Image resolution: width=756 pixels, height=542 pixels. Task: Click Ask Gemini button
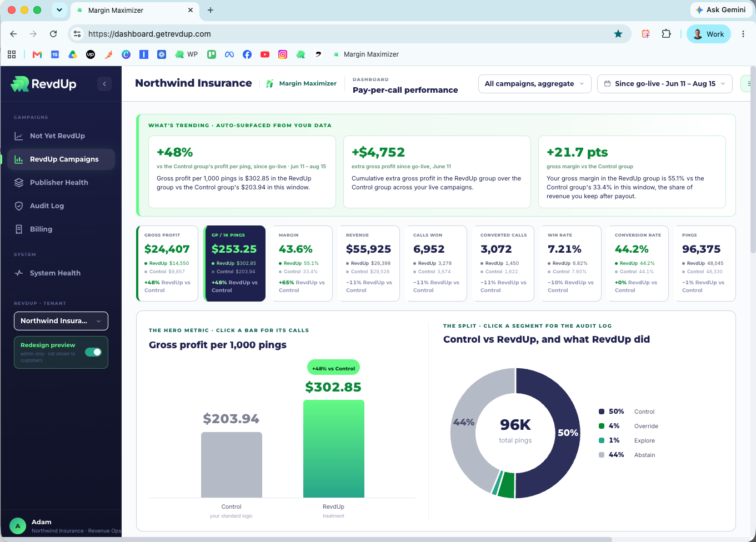tap(720, 10)
